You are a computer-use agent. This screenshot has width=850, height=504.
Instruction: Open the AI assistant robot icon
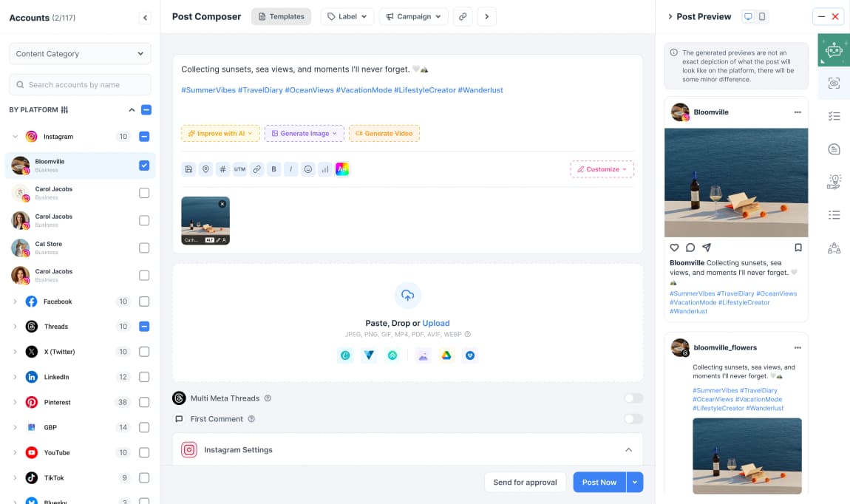click(x=834, y=50)
